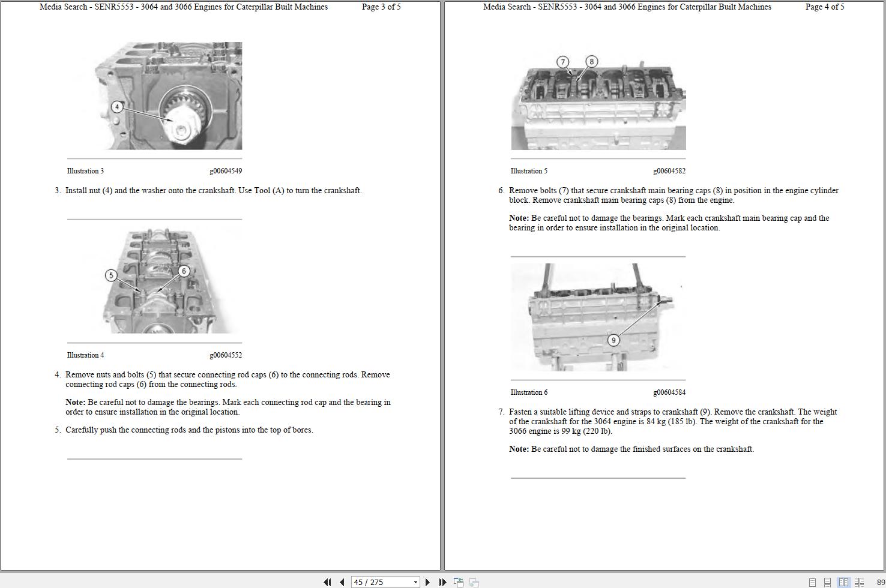The height and width of the screenshot is (588, 886).
Task: Click the main bearing cap Note paragraph
Action: click(669, 223)
